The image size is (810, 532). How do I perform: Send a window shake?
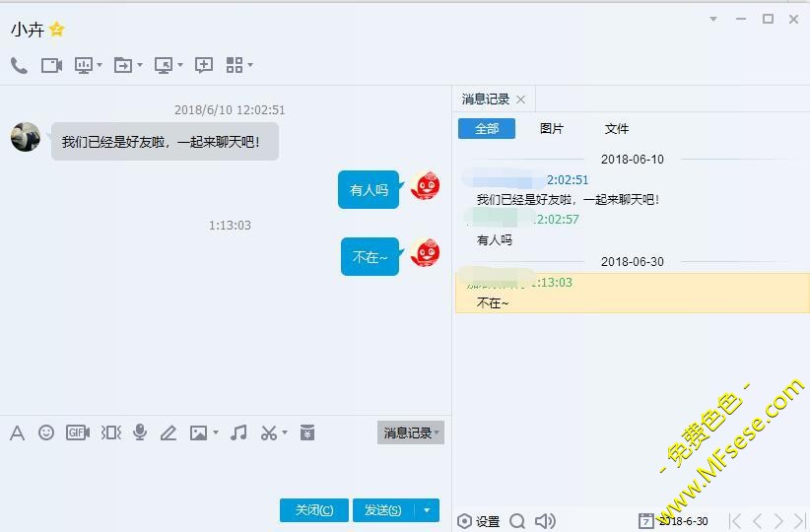click(110, 432)
